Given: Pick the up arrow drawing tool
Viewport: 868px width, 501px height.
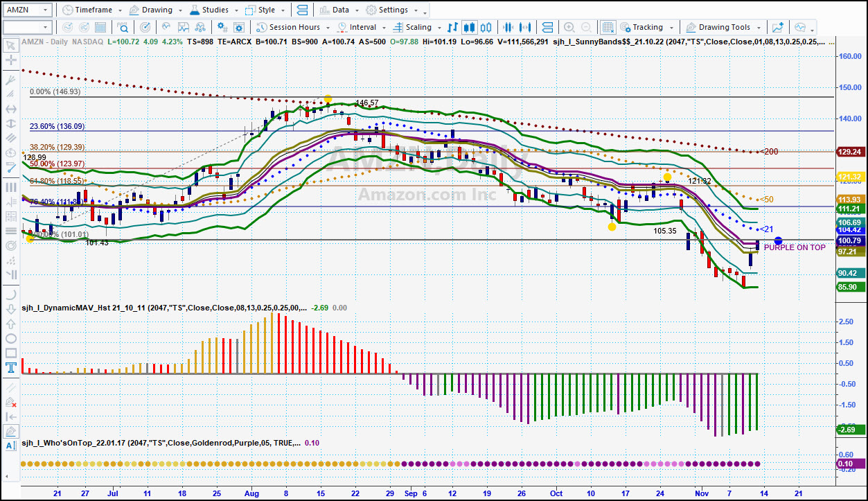Looking at the screenshot, I should pyautogui.click(x=11, y=324).
